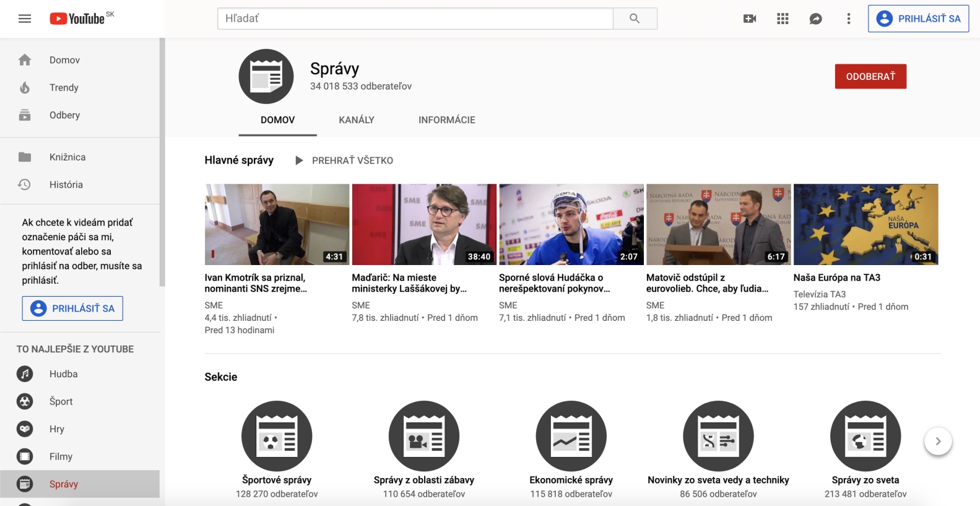Open Ivan Kmotrík sa priznal video title
Screen dimensions: 980x506
(256, 283)
